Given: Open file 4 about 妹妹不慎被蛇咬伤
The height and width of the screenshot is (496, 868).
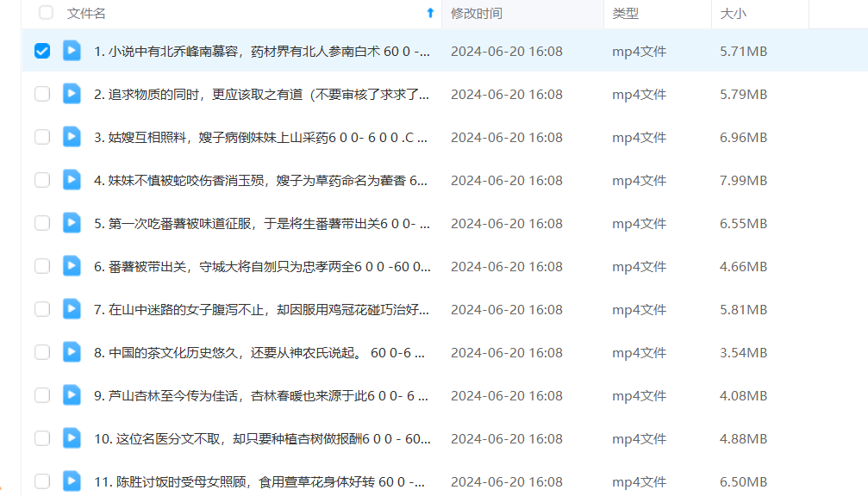Looking at the screenshot, I should pyautogui.click(x=260, y=180).
